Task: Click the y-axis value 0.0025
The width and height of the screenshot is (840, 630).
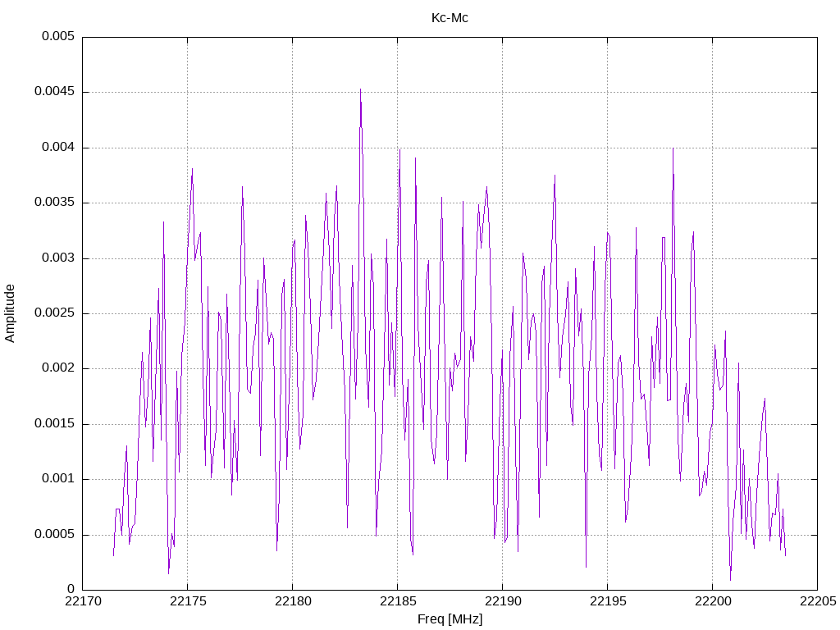Action: pos(54,313)
